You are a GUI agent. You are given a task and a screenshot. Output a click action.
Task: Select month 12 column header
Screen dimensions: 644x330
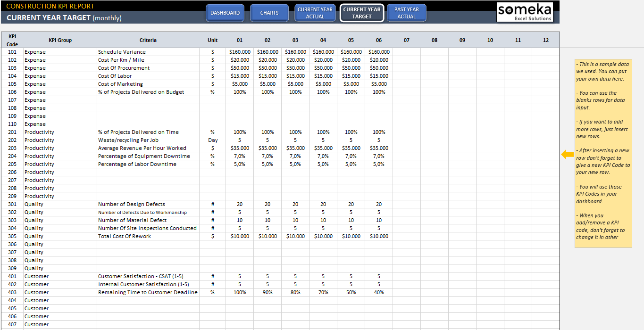[545, 40]
